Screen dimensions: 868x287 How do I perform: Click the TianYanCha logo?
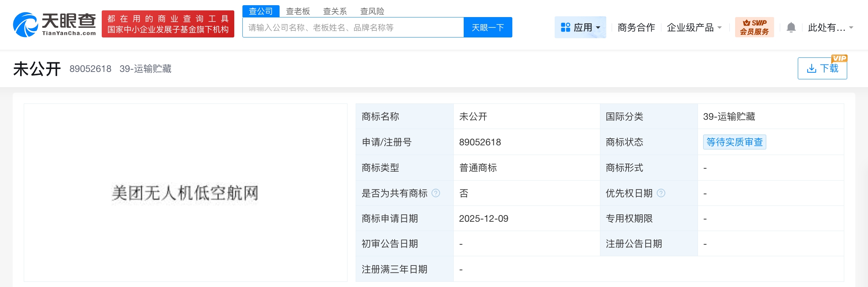54,24
